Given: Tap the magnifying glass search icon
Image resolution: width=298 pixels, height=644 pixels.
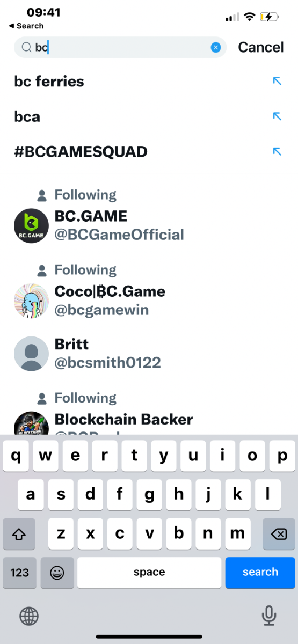Looking at the screenshot, I should (x=26, y=48).
